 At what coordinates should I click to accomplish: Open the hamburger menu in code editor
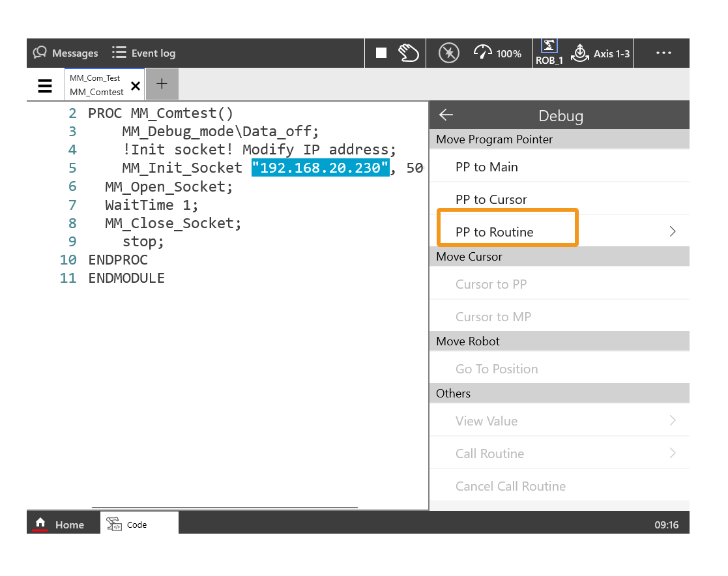coord(45,85)
